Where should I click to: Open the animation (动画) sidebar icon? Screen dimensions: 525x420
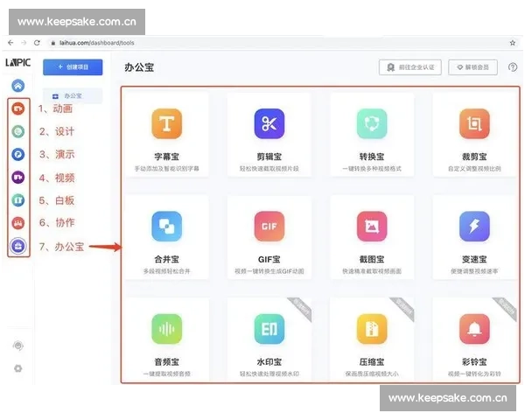[x=18, y=108]
